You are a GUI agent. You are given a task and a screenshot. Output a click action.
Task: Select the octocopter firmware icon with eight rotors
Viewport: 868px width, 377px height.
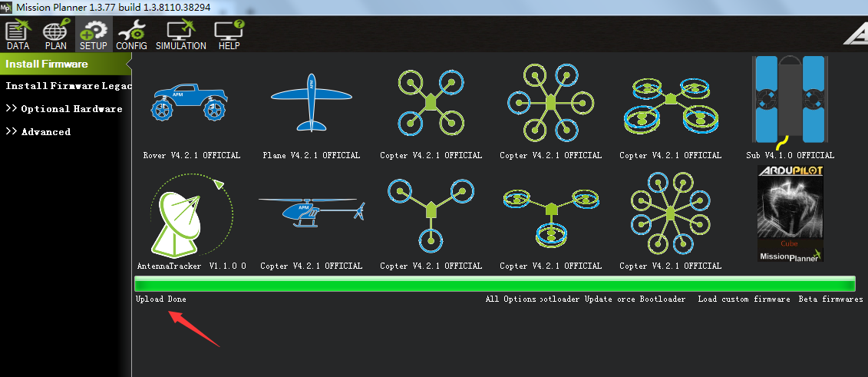670,213
